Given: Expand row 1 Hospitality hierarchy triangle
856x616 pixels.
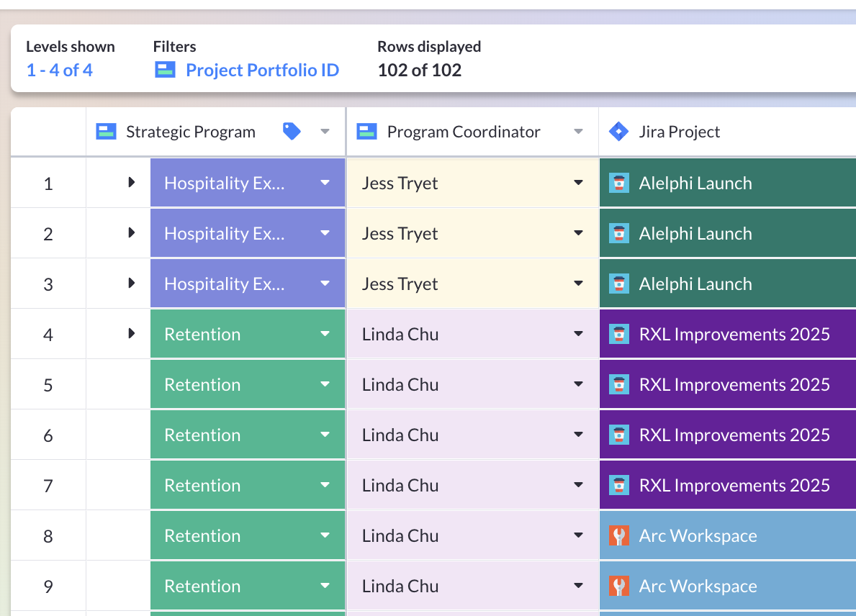Looking at the screenshot, I should point(131,183).
